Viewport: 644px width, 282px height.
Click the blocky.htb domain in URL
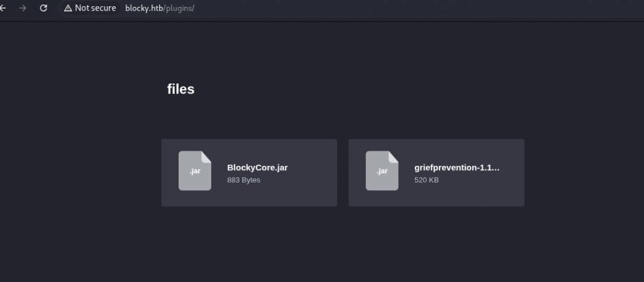(x=144, y=8)
